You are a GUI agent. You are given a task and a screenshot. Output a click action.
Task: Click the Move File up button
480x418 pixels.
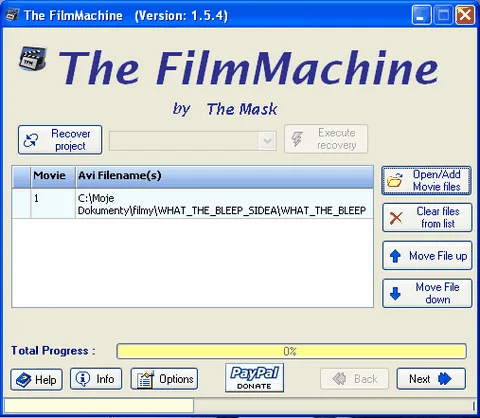(x=427, y=256)
